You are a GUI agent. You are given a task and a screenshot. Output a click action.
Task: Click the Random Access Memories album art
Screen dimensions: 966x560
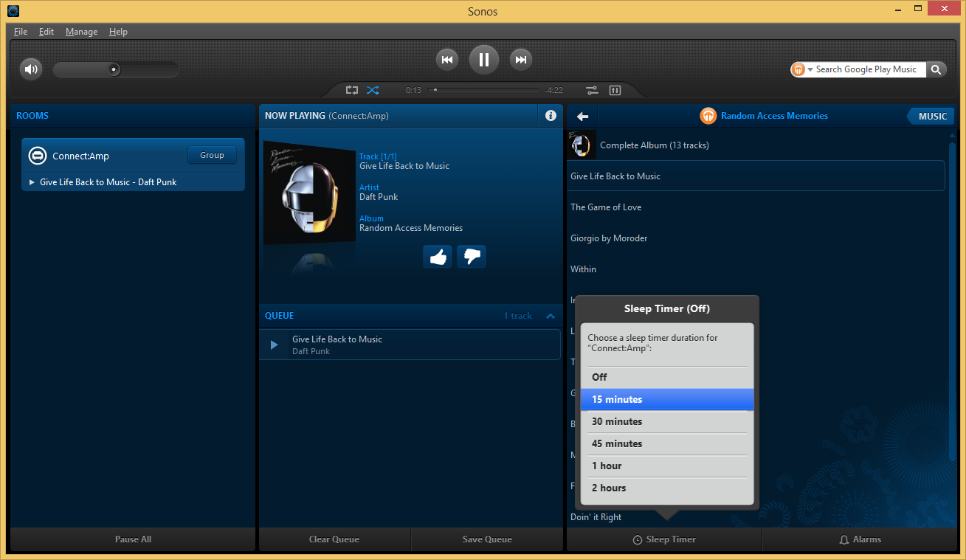coord(309,193)
